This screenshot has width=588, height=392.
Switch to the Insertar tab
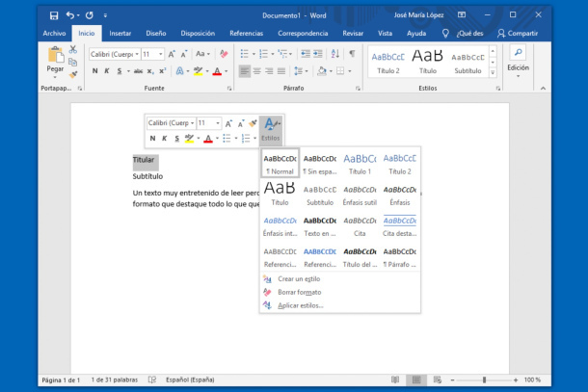pyautogui.click(x=120, y=33)
